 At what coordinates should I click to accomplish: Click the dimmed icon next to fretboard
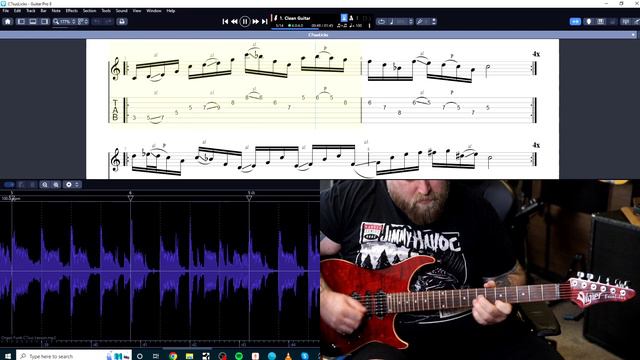pyautogui.click(x=613, y=21)
